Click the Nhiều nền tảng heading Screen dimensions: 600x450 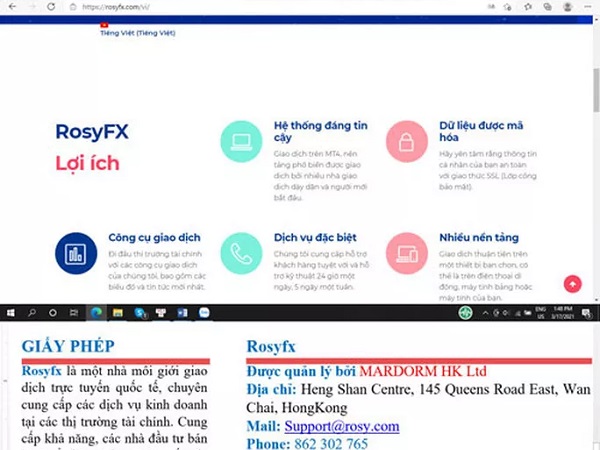[479, 238]
